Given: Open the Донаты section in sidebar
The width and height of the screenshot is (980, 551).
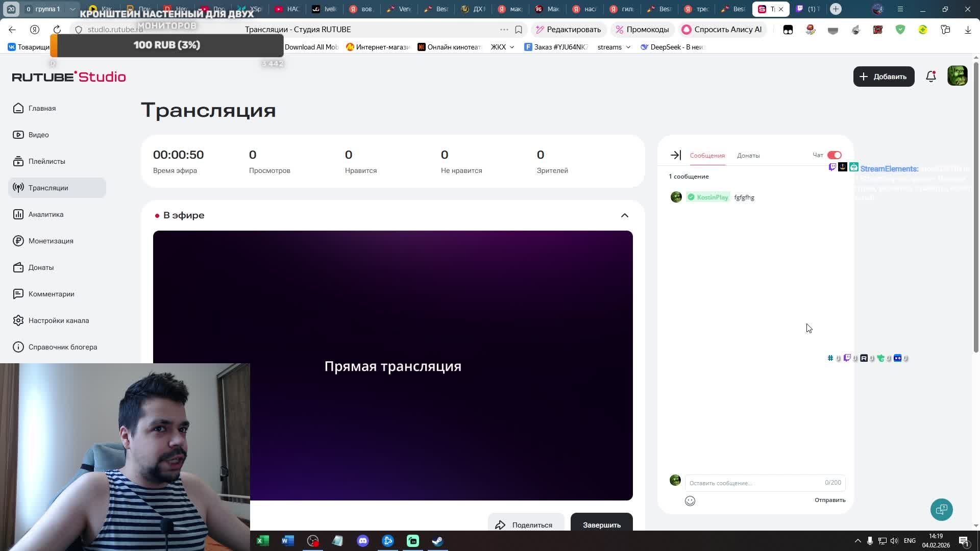Looking at the screenshot, I should 41,267.
